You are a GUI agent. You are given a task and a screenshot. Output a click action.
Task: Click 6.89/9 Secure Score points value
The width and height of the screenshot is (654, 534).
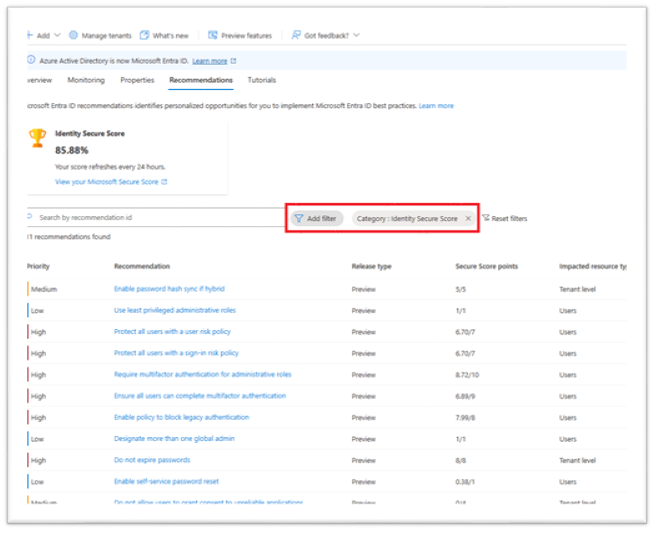[x=465, y=396]
